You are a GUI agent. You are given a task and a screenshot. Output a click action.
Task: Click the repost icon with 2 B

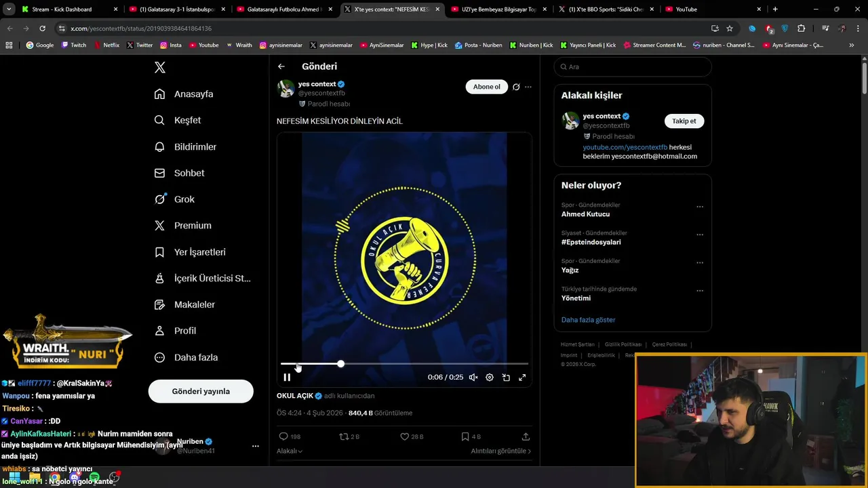coord(349,436)
